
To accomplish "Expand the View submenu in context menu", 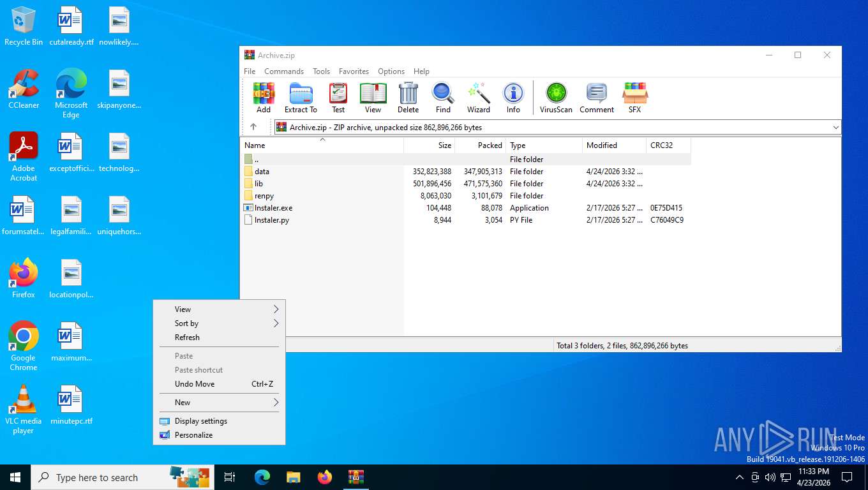I will click(219, 309).
